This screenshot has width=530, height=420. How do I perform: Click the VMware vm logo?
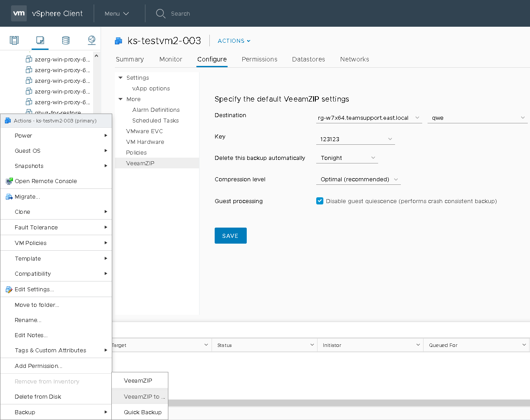[x=19, y=13]
